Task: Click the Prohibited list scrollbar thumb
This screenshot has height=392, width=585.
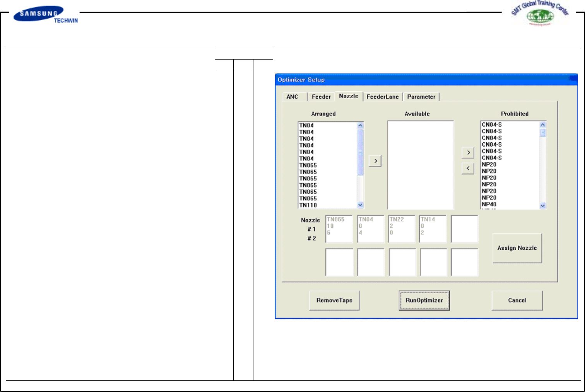Action: pyautogui.click(x=543, y=133)
